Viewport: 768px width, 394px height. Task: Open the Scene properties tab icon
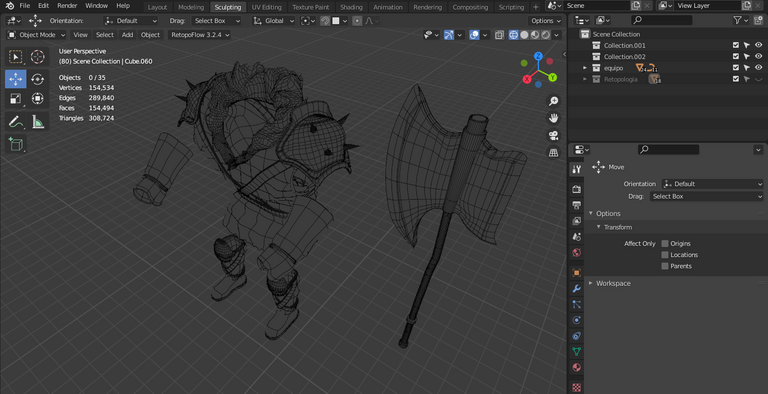(x=576, y=237)
